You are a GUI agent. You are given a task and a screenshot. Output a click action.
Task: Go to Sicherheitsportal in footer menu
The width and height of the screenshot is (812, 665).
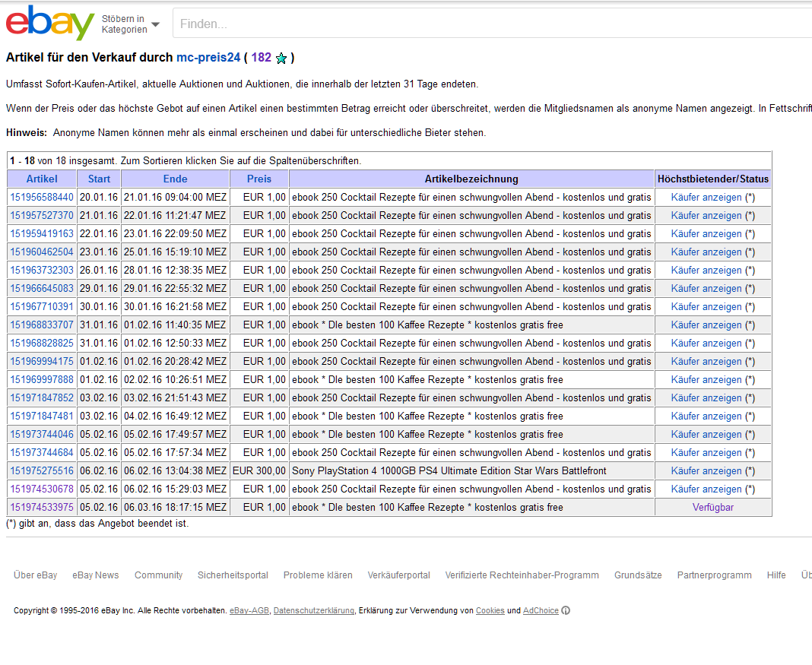point(233,575)
